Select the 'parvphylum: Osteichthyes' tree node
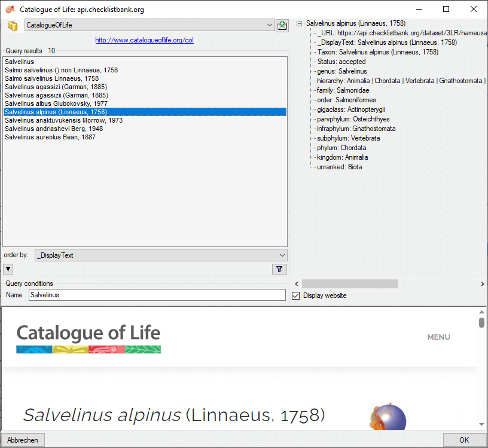This screenshot has height=448, width=488. click(x=353, y=119)
